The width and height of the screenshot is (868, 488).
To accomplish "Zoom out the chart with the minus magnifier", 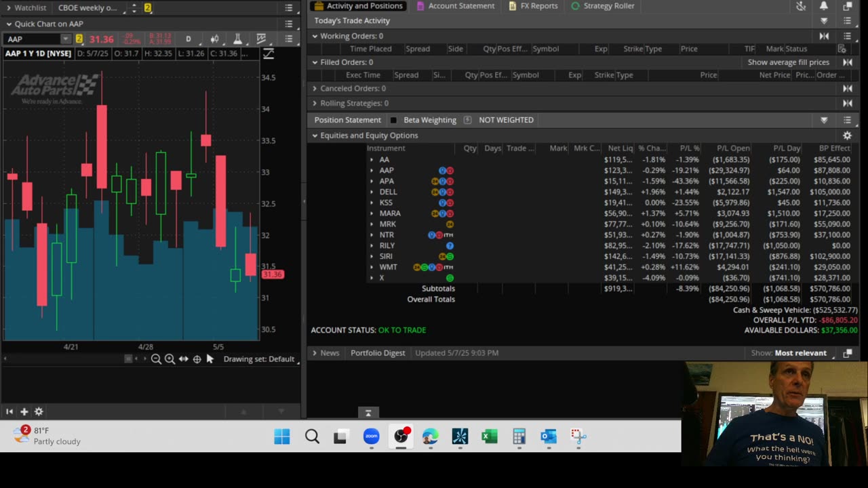I will 156,359.
